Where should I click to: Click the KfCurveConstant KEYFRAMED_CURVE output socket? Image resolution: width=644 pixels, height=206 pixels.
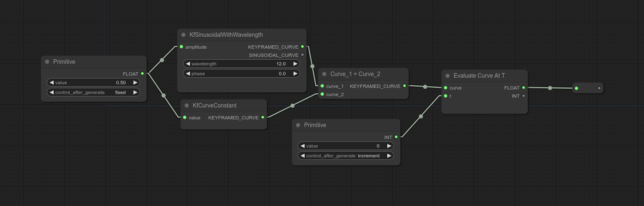coord(263,117)
